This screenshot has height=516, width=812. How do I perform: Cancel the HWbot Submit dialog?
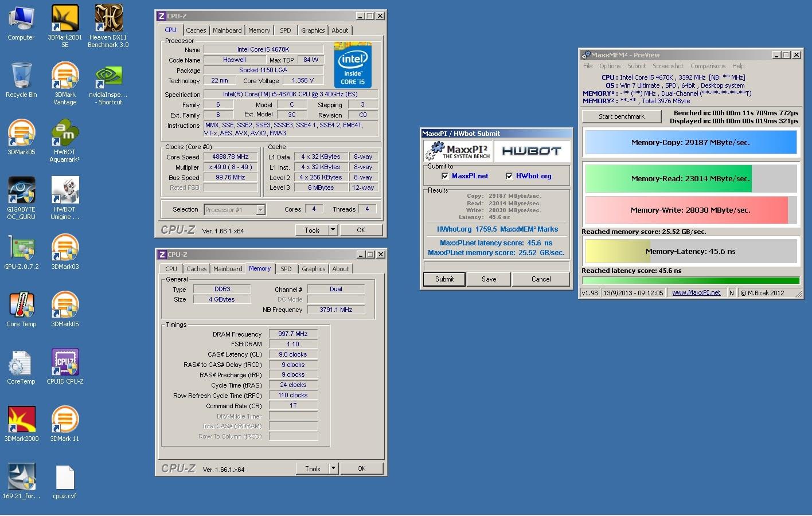[541, 279]
